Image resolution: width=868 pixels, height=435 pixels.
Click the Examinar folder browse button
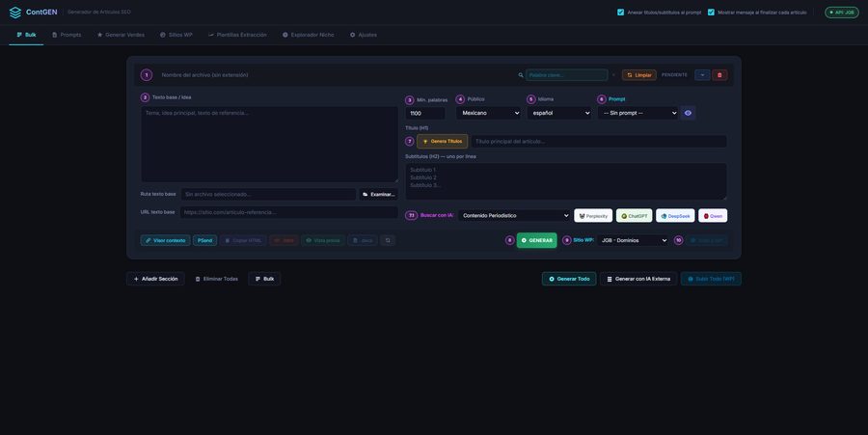tap(379, 194)
